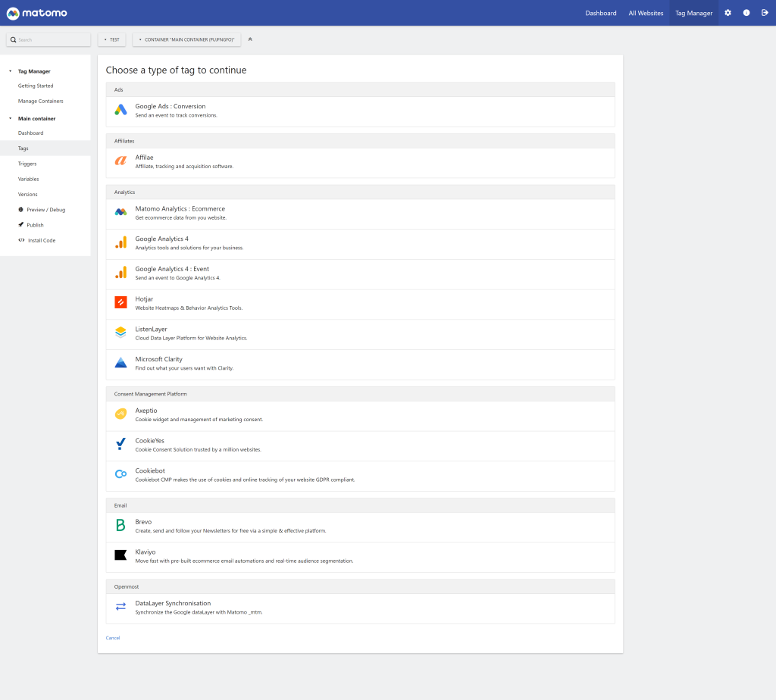Click the sign out icon

pos(765,13)
